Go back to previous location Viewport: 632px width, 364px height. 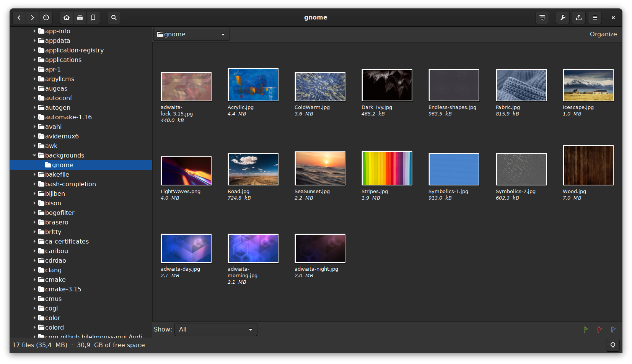pos(19,18)
